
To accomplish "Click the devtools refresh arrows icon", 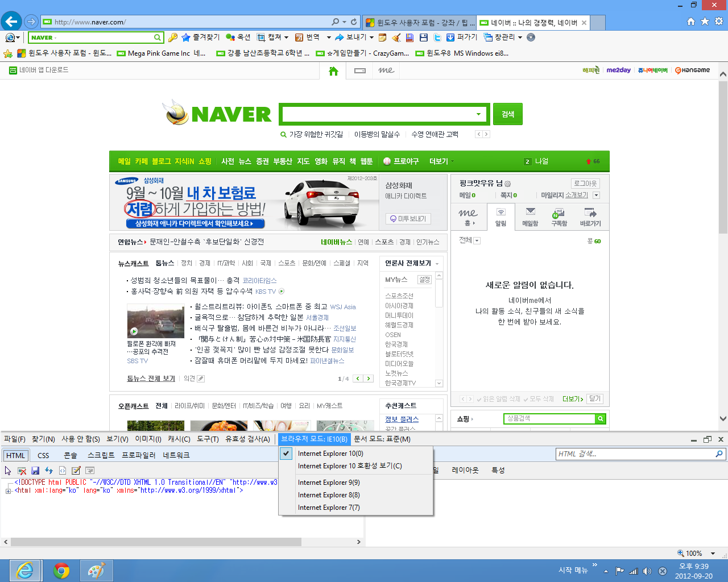I will [x=49, y=471].
